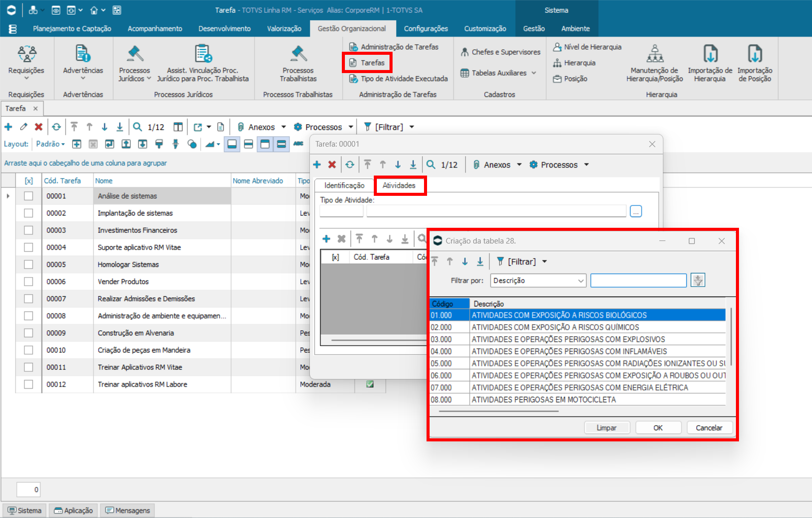Click the refresh icon in main Tarefa toolbar

[56, 127]
